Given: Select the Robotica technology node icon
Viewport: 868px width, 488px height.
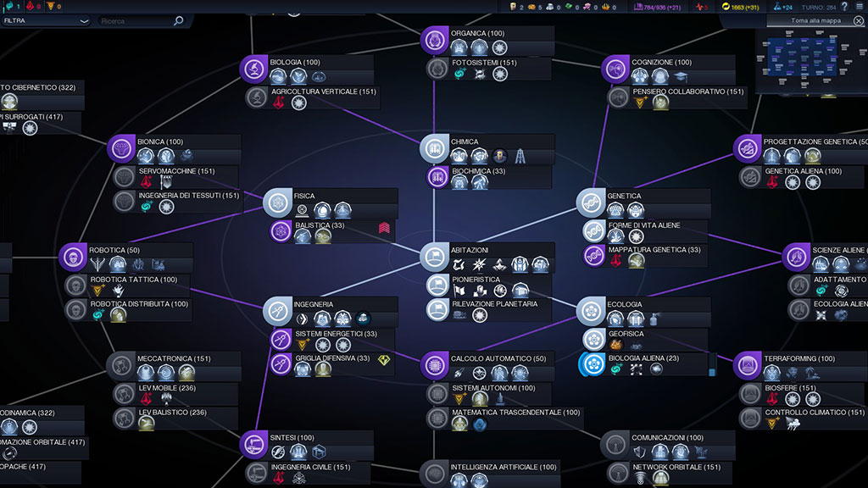Looking at the screenshot, I should pyautogui.click(x=73, y=257).
